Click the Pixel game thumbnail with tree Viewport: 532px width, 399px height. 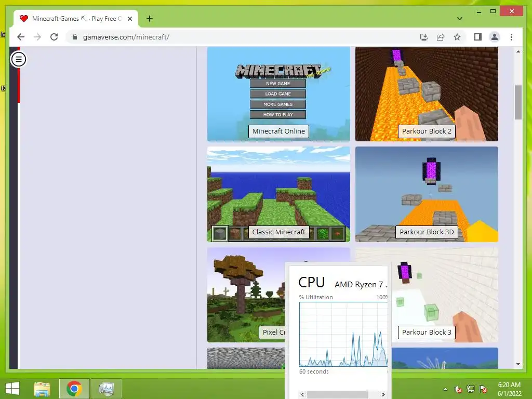coord(246,295)
